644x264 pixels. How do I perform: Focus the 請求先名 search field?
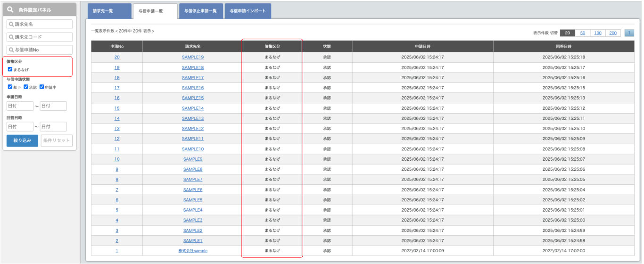(40, 24)
